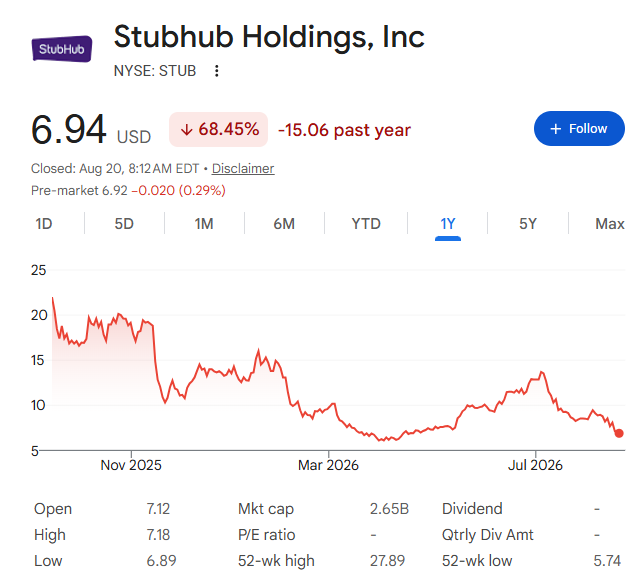Click the red endpoint dot on chart

[619, 433]
